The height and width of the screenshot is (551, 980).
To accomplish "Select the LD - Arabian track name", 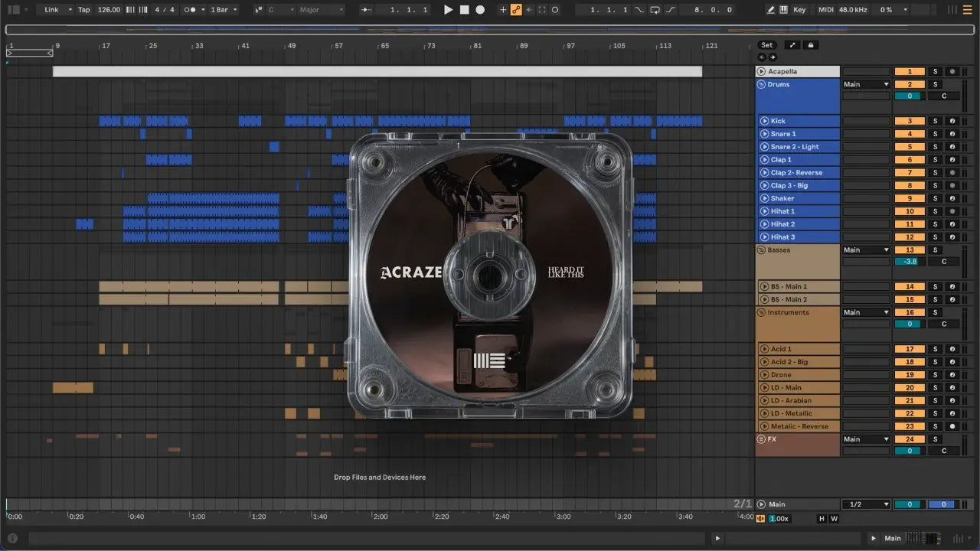I will 791,400.
